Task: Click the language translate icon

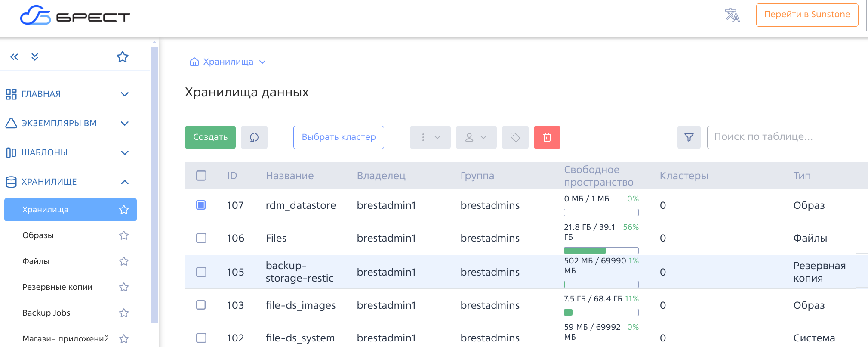Action: pos(732,15)
